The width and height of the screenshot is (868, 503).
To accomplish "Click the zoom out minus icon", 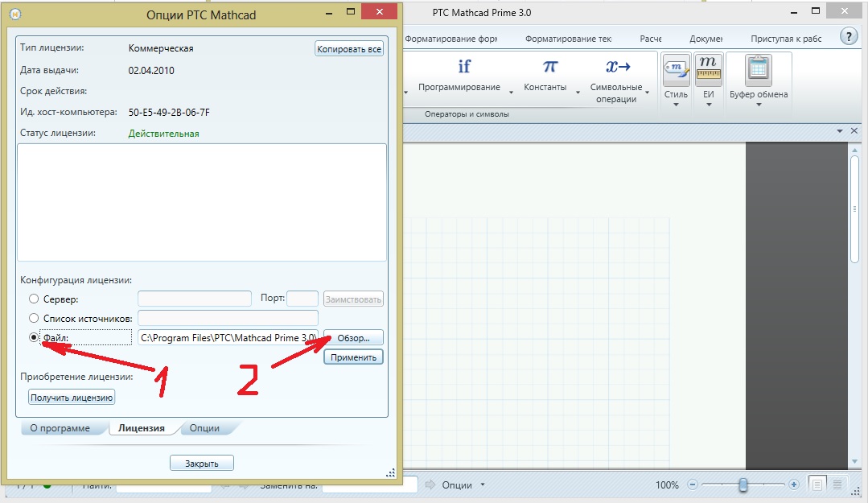I will 692,484.
